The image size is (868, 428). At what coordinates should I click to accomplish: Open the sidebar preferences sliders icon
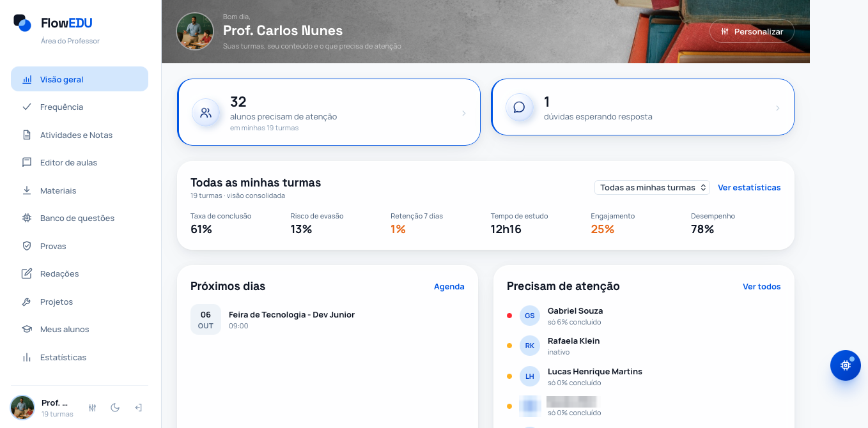coord(92,408)
